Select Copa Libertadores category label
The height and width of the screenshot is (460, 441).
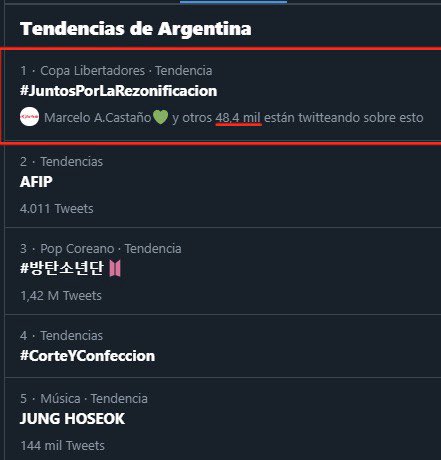[93, 71]
